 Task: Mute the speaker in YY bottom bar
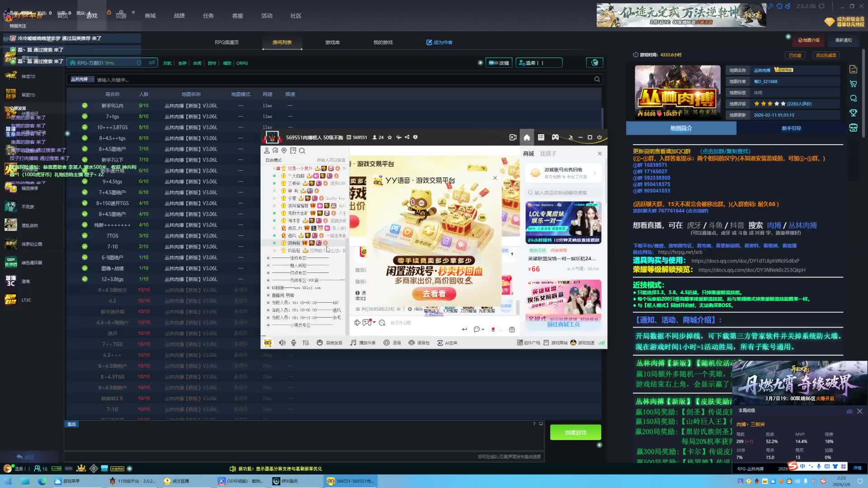tap(282, 343)
